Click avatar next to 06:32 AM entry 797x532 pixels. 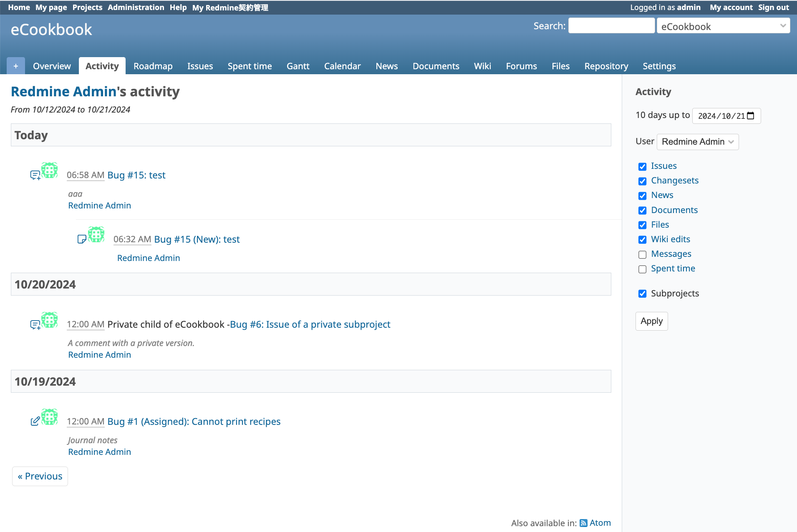pyautogui.click(x=96, y=234)
